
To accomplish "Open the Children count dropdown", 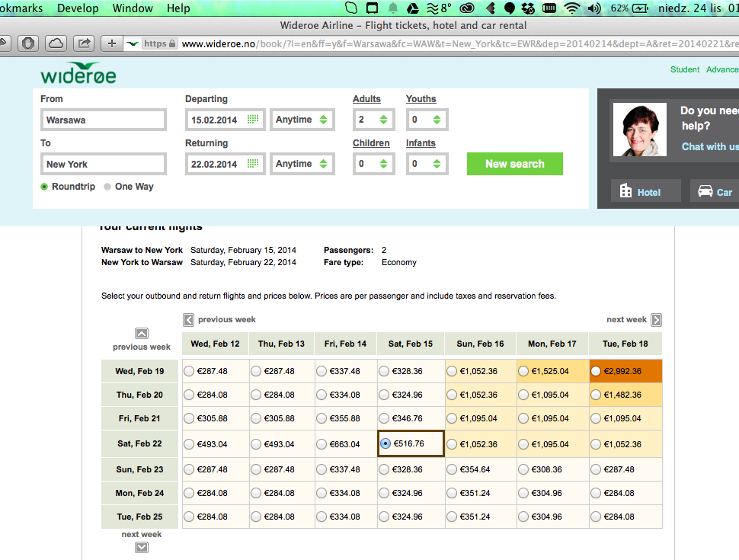I will 373,164.
